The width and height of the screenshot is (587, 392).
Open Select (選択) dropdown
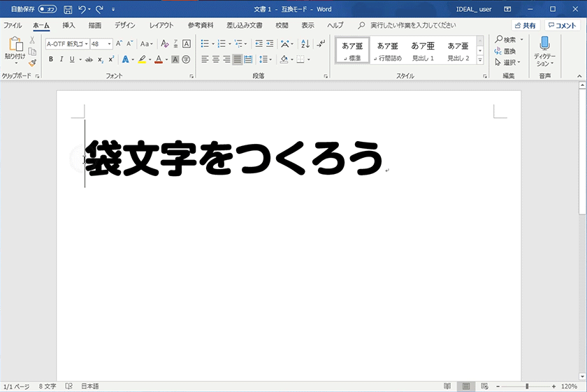[x=507, y=62]
